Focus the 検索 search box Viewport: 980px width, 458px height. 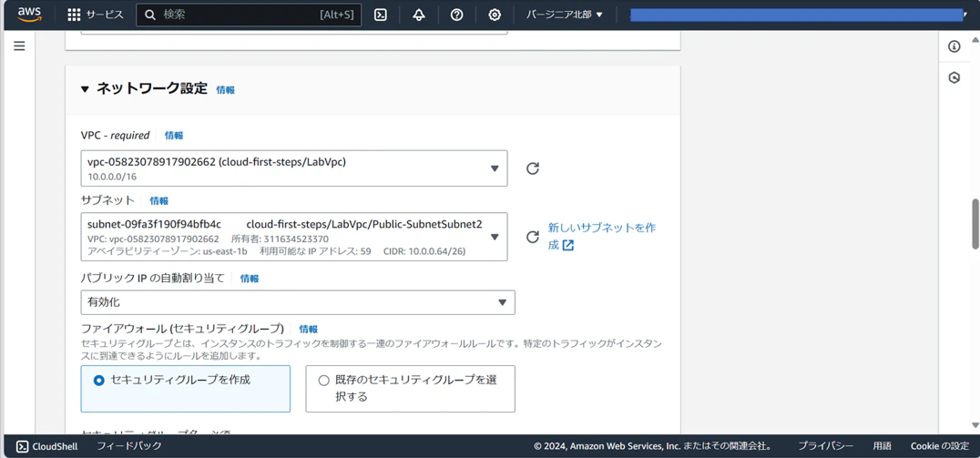pyautogui.click(x=249, y=15)
